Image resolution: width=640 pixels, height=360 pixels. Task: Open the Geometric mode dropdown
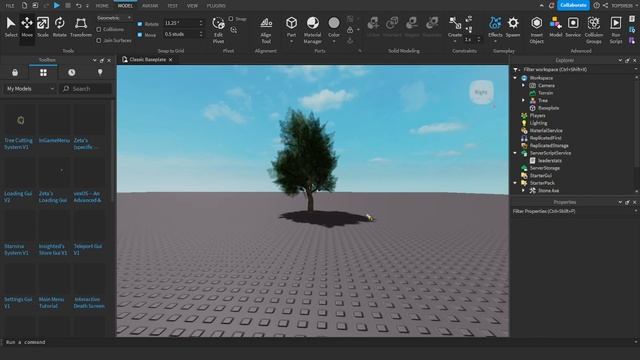[114, 18]
